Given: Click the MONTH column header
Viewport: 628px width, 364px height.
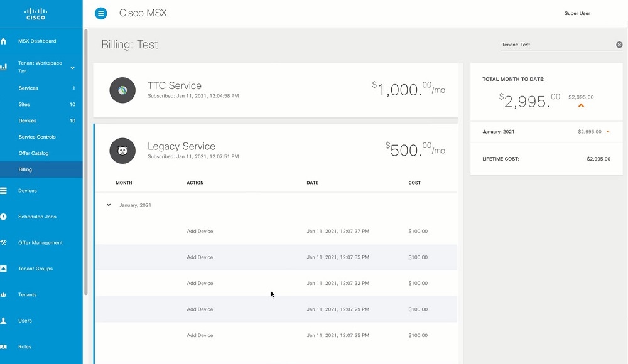Looking at the screenshot, I should tap(124, 183).
